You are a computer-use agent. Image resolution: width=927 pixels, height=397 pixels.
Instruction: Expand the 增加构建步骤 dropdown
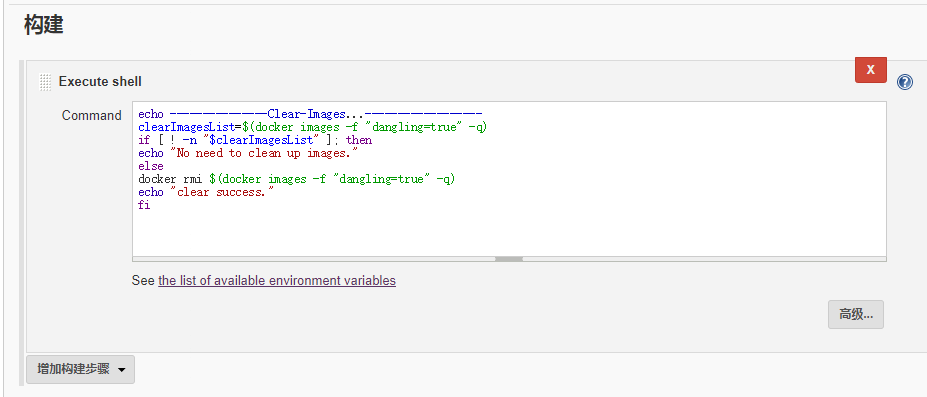(x=80, y=370)
